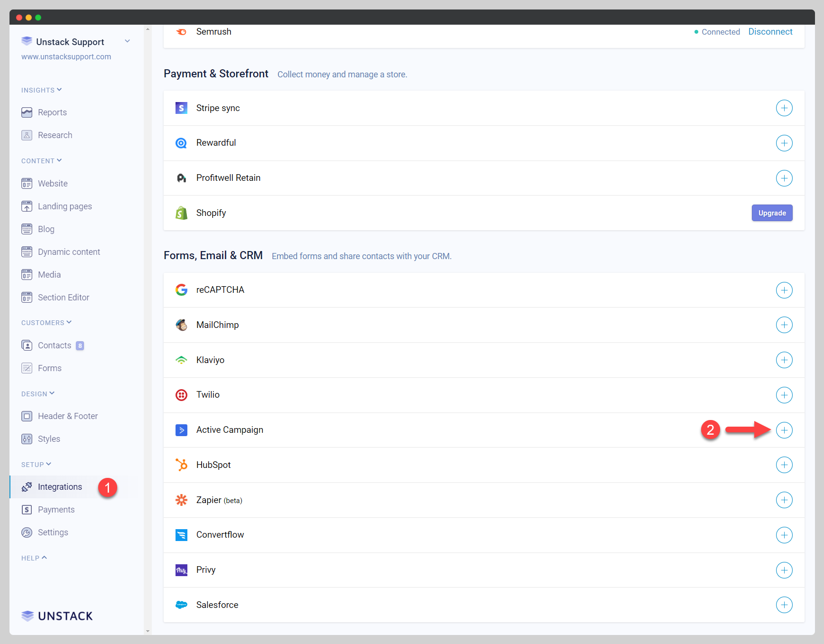This screenshot has width=824, height=644.
Task: Collapse the DESIGN sidebar section
Action: [x=38, y=394]
